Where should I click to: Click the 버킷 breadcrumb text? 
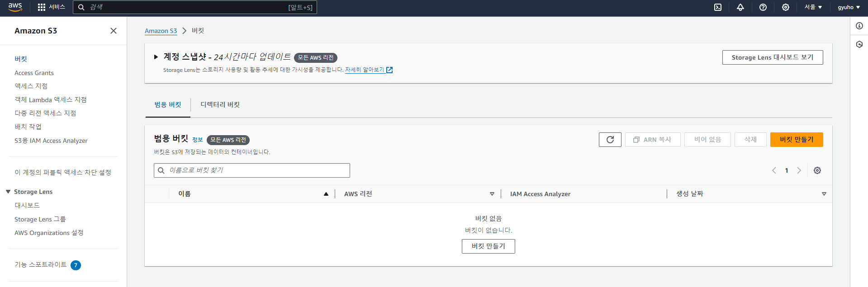[198, 31]
